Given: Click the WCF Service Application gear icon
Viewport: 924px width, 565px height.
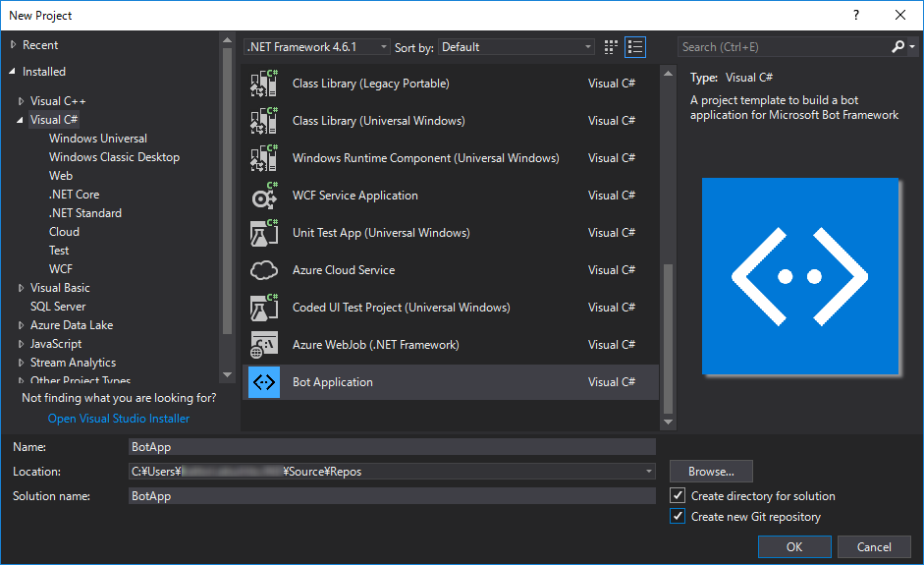Looking at the screenshot, I should click(264, 196).
